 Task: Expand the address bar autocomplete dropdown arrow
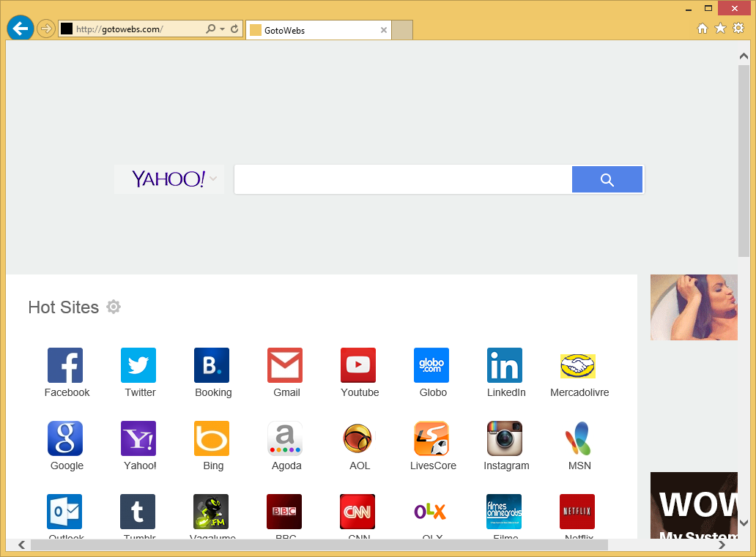pyautogui.click(x=222, y=29)
